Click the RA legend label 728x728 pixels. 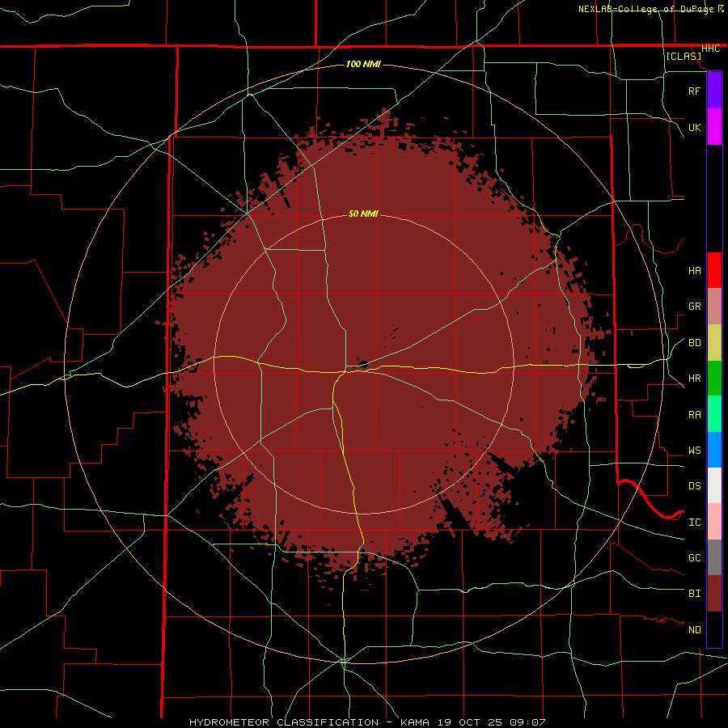(695, 415)
